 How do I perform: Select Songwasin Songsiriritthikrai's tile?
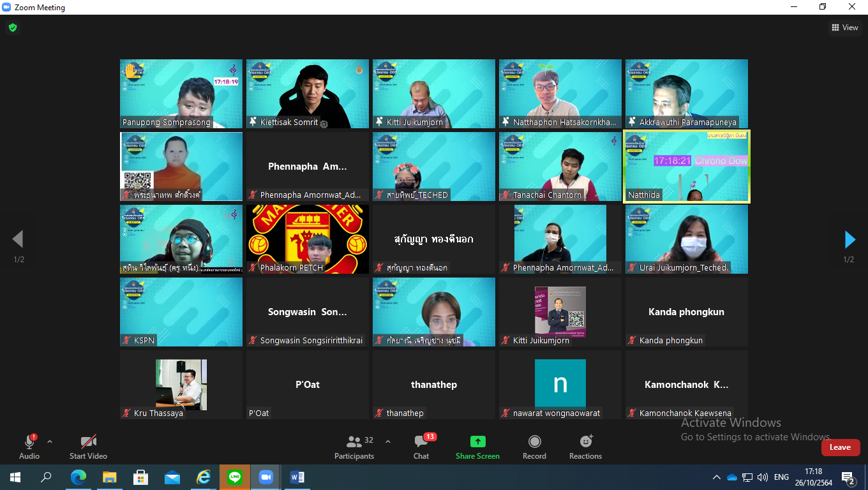coord(308,312)
